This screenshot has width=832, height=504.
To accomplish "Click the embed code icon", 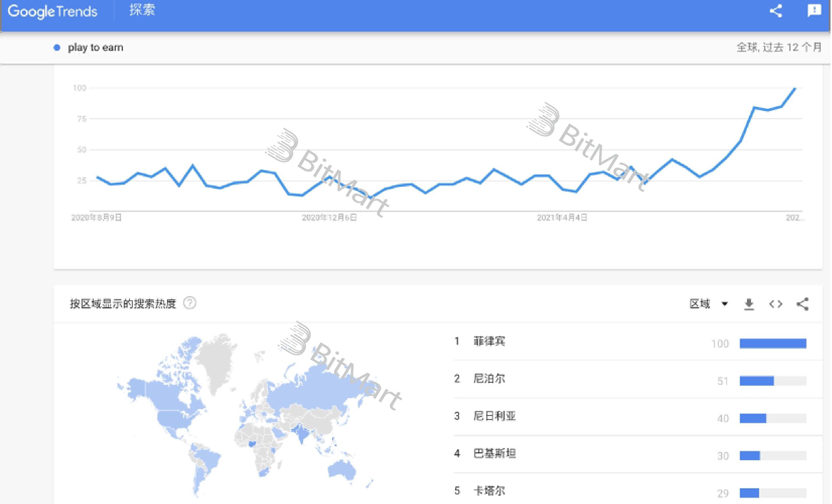I will coord(776,304).
